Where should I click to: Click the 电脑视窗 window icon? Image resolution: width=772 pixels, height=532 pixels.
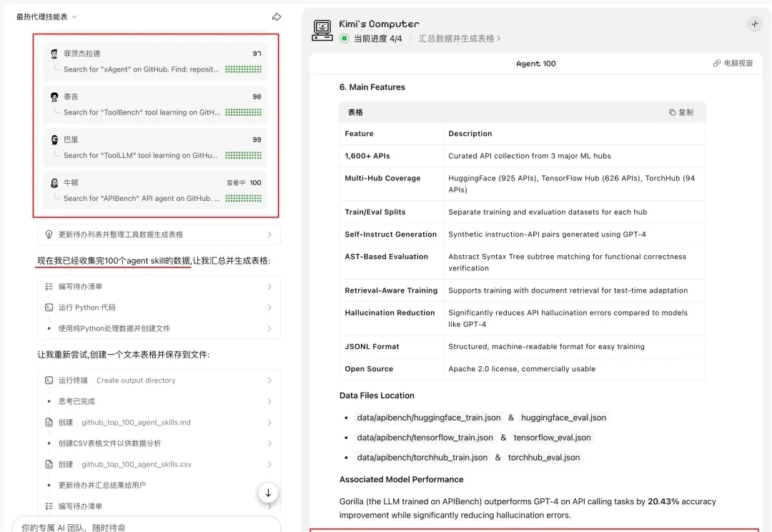click(717, 64)
